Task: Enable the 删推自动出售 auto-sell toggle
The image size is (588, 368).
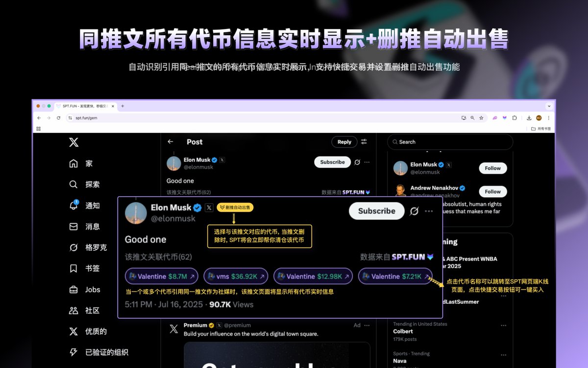Action: pos(234,208)
